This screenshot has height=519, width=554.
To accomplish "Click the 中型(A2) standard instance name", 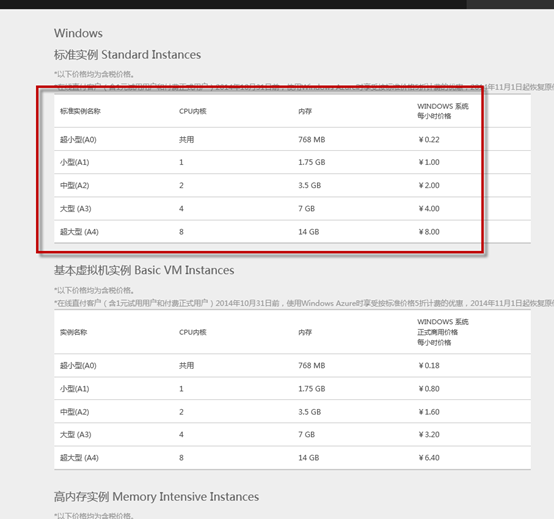I will (75, 185).
